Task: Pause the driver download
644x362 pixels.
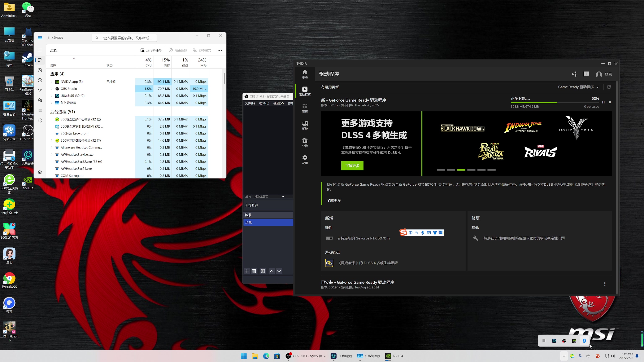Action: pyautogui.click(x=603, y=102)
